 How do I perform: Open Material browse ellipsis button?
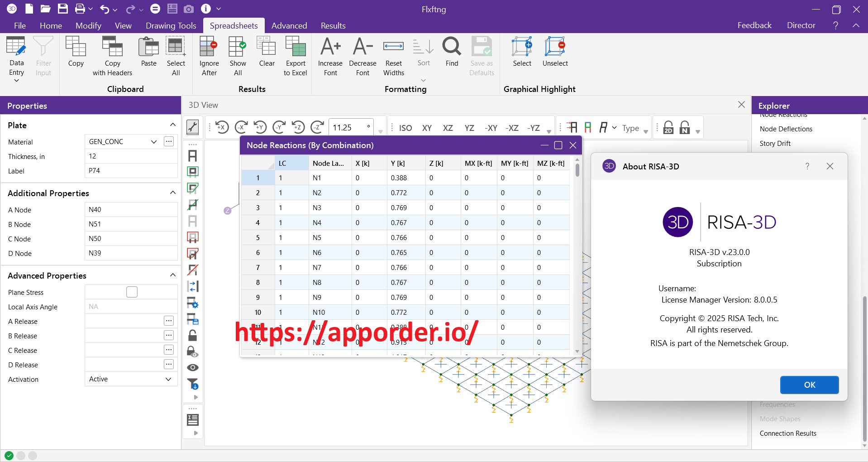(x=169, y=141)
